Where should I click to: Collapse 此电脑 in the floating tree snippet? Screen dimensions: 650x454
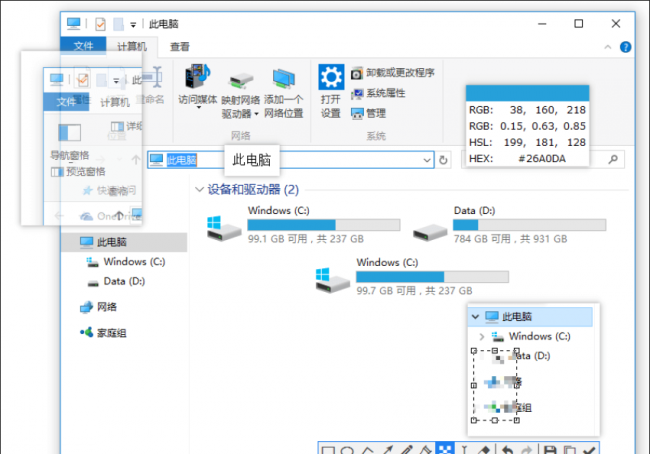(x=475, y=317)
